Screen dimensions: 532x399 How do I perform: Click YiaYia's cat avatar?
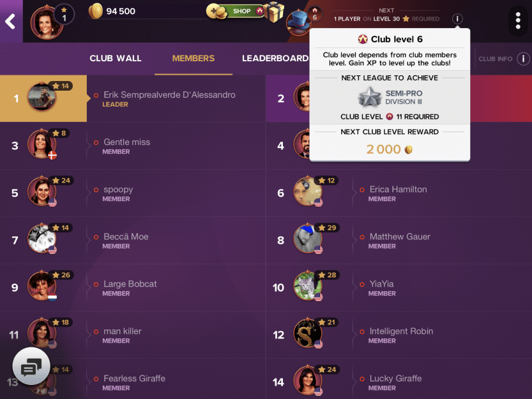pyautogui.click(x=307, y=286)
